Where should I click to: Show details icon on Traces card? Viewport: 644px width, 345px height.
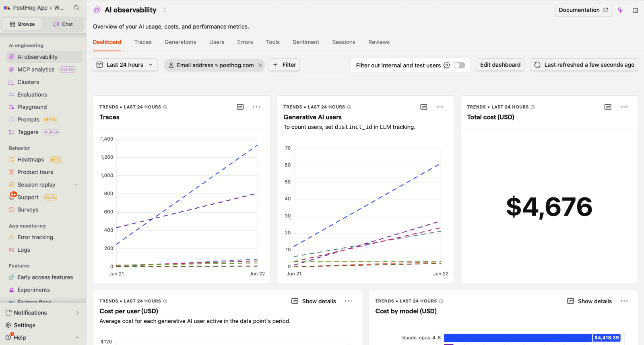tap(240, 107)
